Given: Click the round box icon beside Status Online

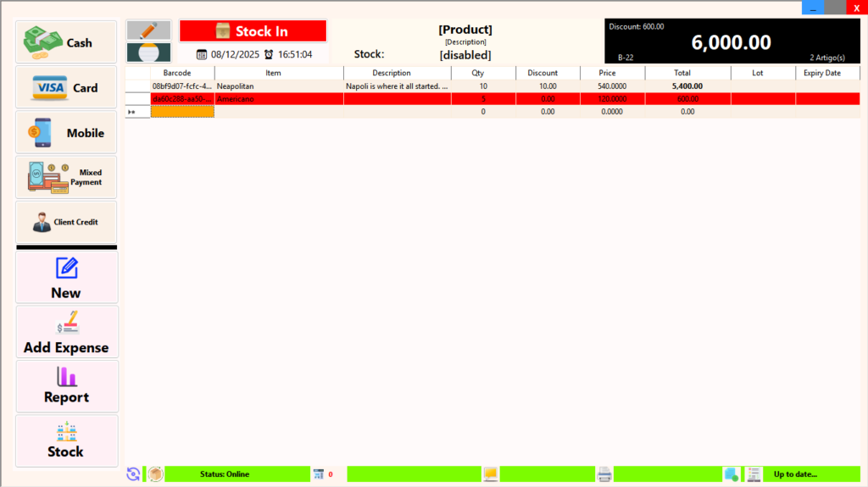Looking at the screenshot, I should coord(156,473).
